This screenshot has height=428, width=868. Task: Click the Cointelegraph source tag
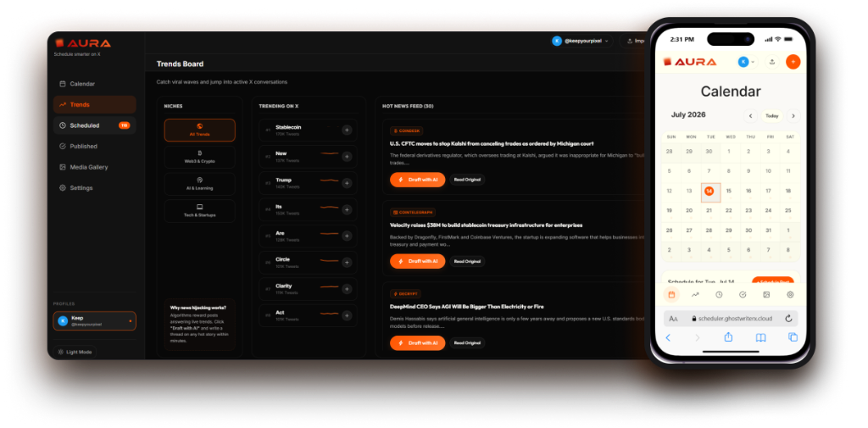click(x=413, y=212)
